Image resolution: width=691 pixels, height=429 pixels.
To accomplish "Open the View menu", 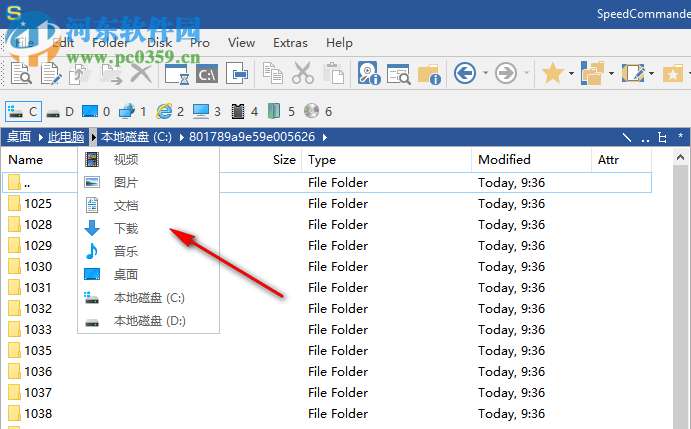I will 241,43.
